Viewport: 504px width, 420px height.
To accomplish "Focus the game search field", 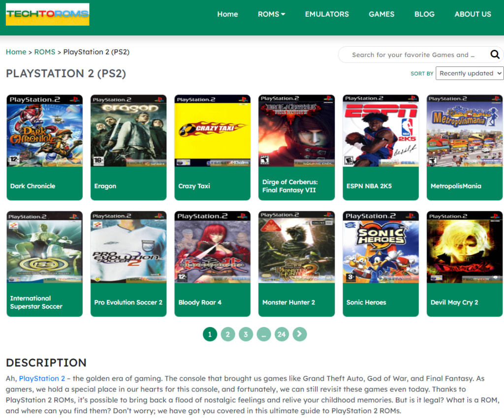I will pos(413,55).
